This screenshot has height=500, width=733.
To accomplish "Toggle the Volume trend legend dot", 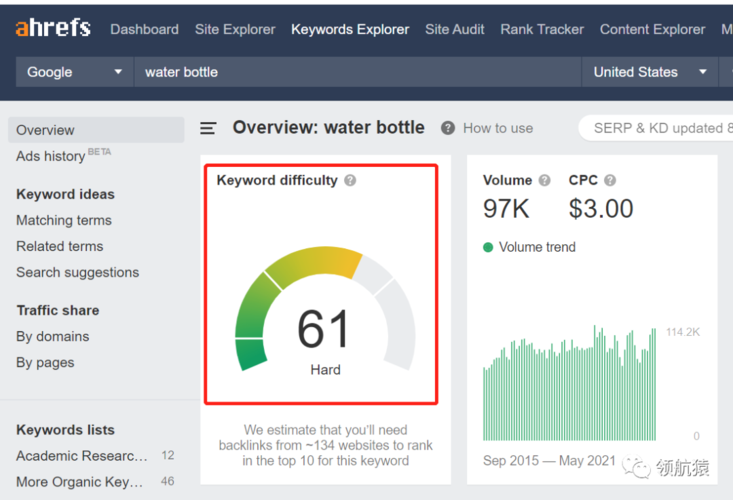I will [x=488, y=247].
